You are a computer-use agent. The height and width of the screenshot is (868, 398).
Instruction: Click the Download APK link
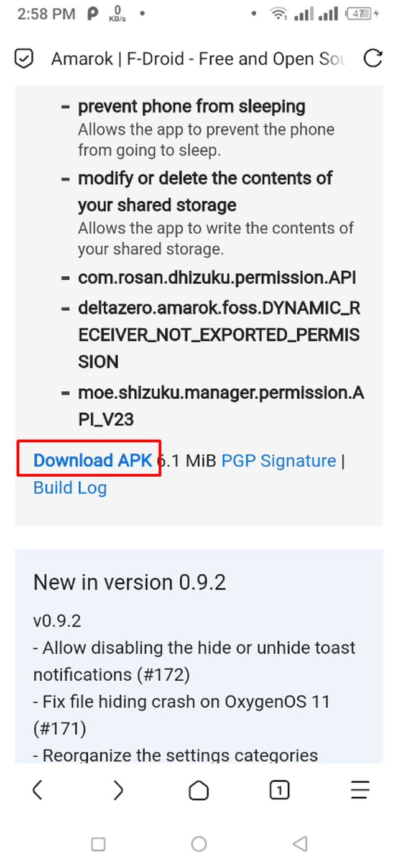(93, 460)
